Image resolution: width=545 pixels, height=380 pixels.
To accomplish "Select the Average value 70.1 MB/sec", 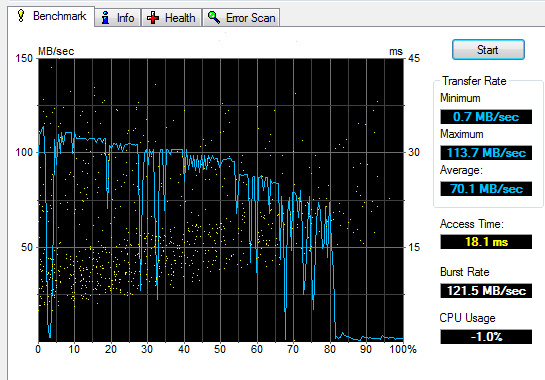I will point(486,189).
